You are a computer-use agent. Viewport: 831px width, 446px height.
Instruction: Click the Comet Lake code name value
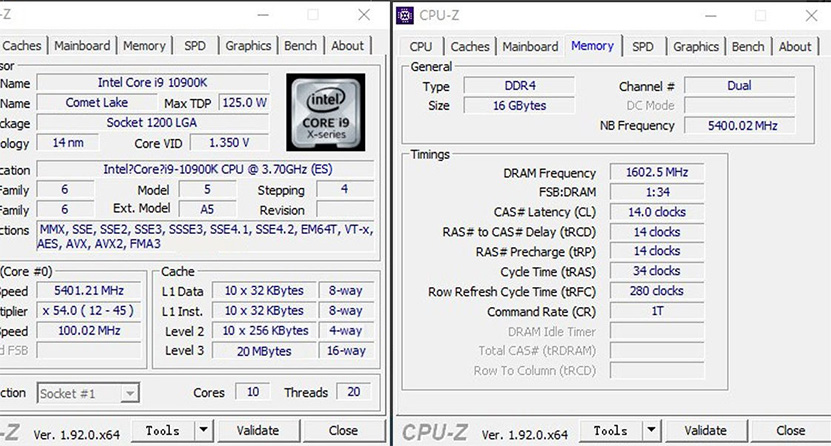pos(96,103)
